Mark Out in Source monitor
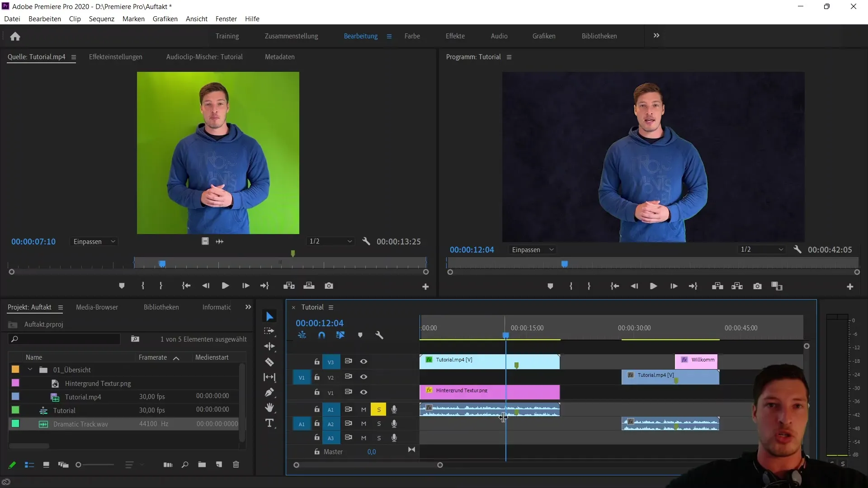This screenshot has width=868, height=488. pyautogui.click(x=161, y=286)
